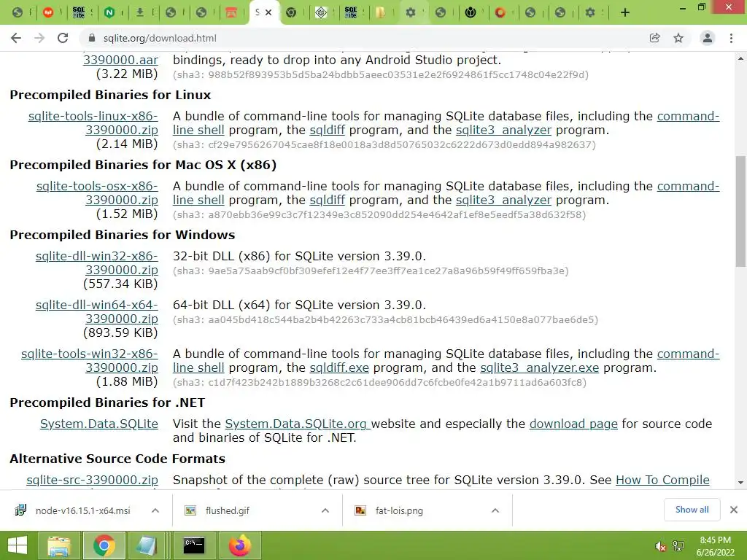Click Show all downloads
Viewport: 747px width, 560px height.
point(692,510)
